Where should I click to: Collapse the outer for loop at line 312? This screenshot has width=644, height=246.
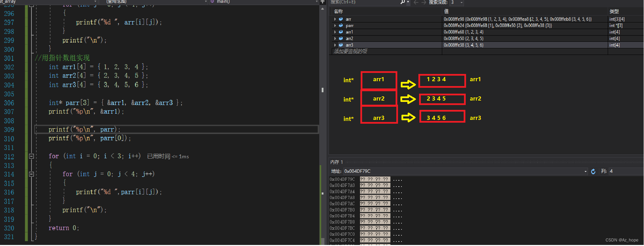click(x=31, y=157)
